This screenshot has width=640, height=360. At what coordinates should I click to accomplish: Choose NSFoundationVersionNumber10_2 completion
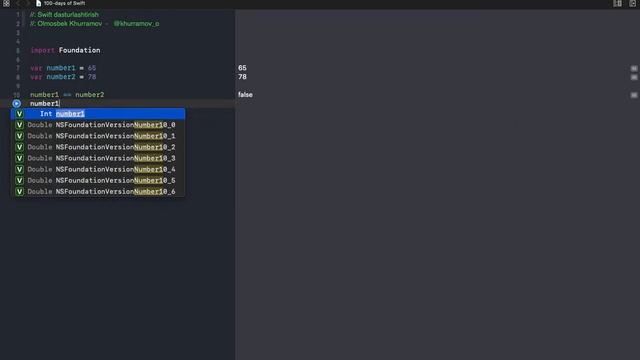tap(98, 147)
